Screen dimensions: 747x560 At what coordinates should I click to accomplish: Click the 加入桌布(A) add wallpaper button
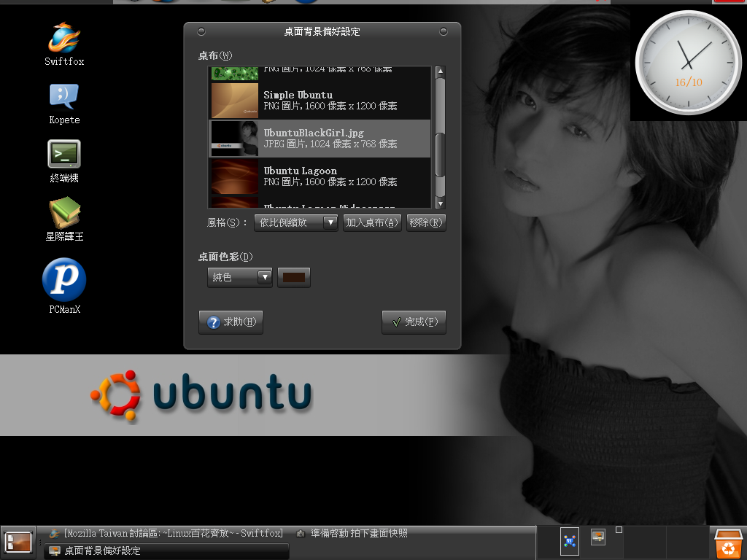371,223
